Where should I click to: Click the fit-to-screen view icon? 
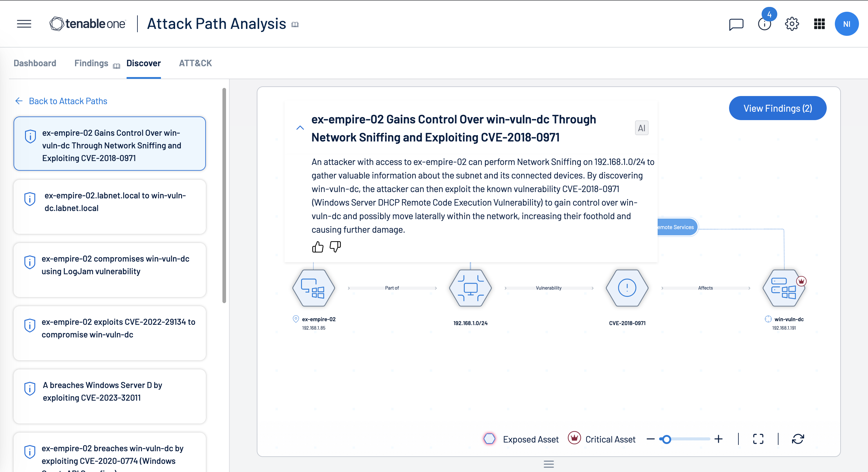coord(758,439)
